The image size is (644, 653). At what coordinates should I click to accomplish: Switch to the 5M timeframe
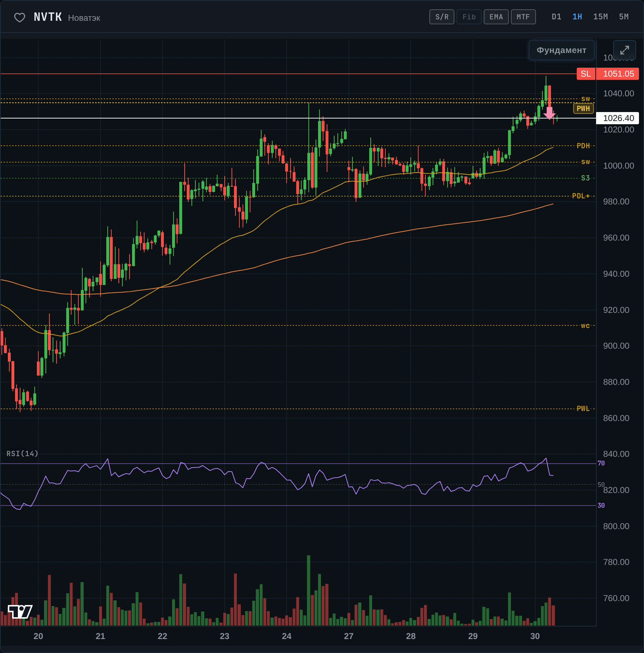pos(624,17)
